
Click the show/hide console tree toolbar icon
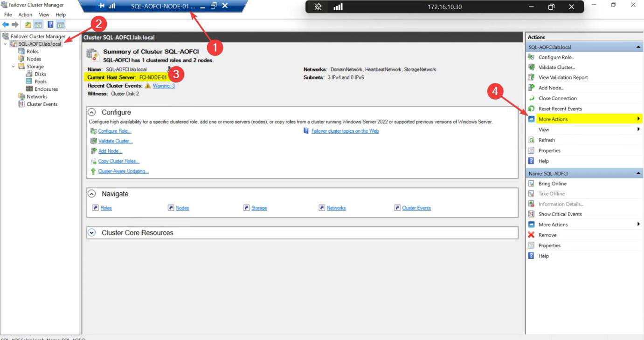pyautogui.click(x=39, y=24)
